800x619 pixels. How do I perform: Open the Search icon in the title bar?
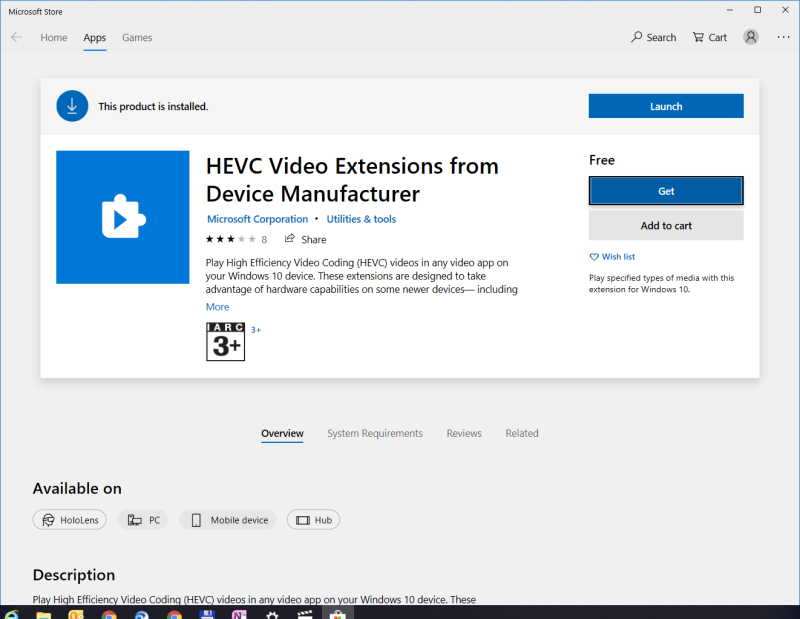pyautogui.click(x=653, y=37)
